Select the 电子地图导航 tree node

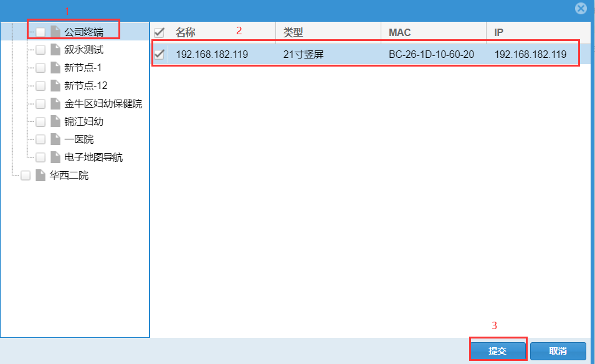pyautogui.click(x=93, y=157)
